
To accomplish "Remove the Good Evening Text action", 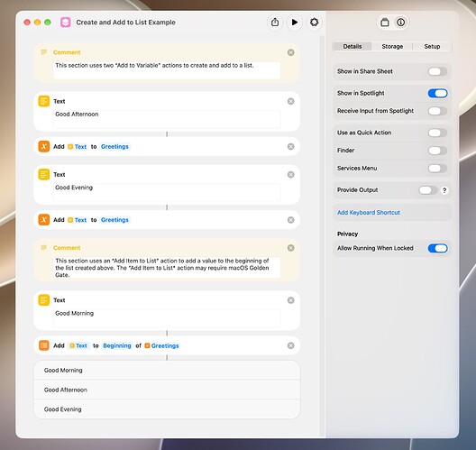I will (x=291, y=175).
